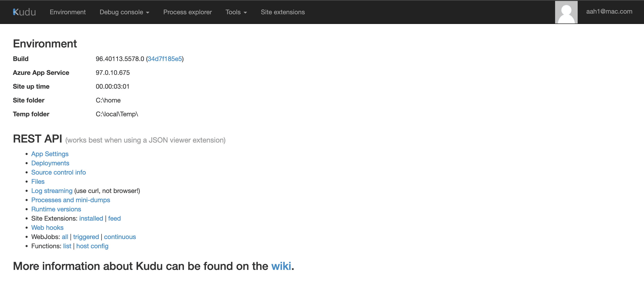Open the Log streaming link
This screenshot has height=286, width=644.
(x=52, y=191)
